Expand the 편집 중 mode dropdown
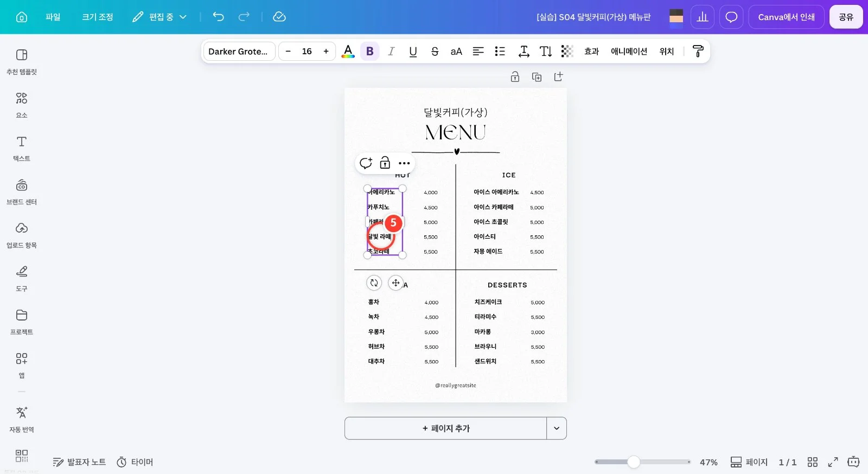 159,17
